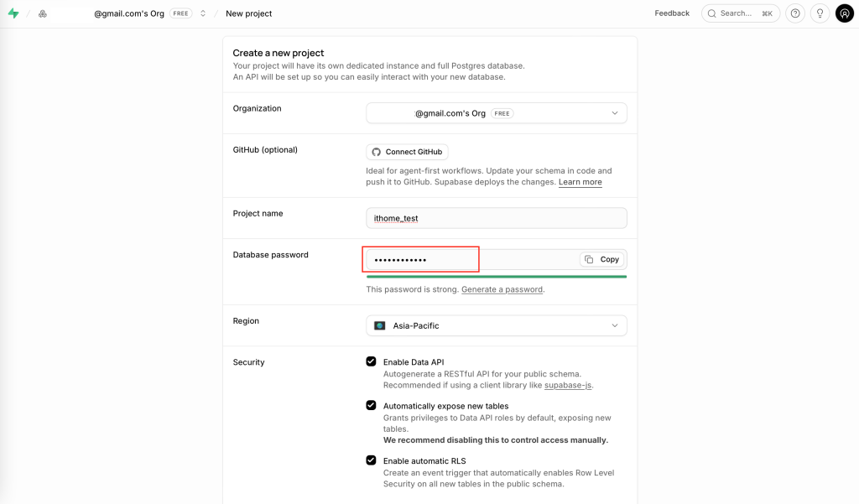Open the help question mark icon
The height and width of the screenshot is (504, 859).
click(795, 13)
